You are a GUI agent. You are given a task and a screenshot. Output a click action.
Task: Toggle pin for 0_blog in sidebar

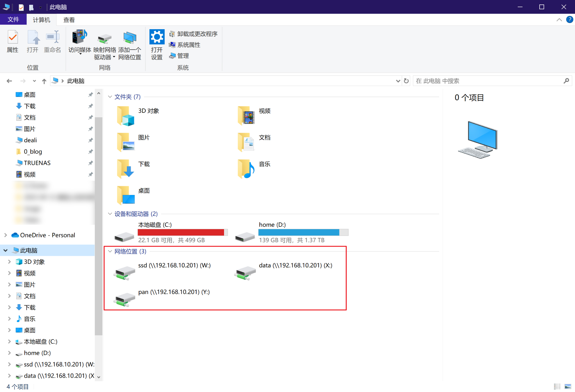pyautogui.click(x=90, y=152)
